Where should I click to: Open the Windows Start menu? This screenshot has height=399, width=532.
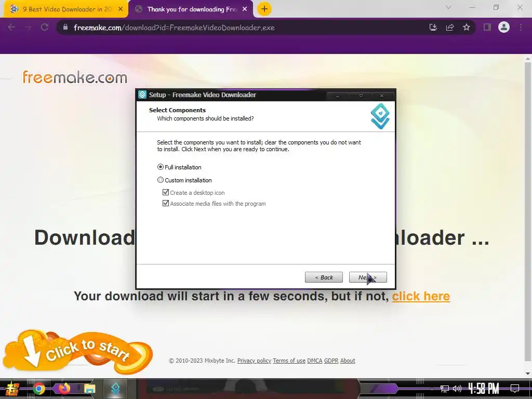pyautogui.click(x=12, y=389)
